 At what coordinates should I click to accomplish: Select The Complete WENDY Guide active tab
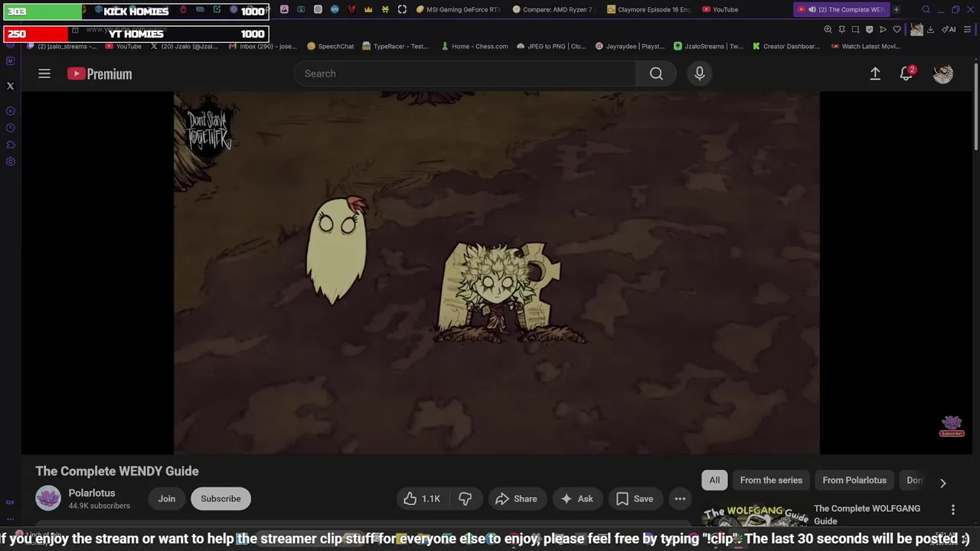point(841,10)
